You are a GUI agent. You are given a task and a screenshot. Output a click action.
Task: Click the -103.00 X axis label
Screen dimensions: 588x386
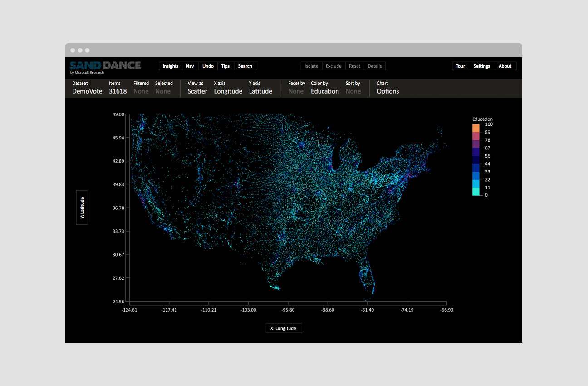[x=248, y=310]
